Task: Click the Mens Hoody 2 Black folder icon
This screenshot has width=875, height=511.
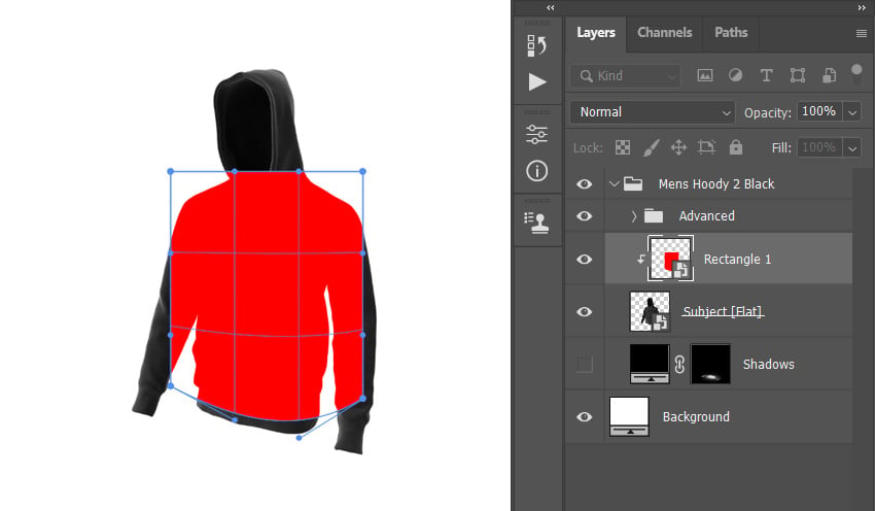Action: 633,184
